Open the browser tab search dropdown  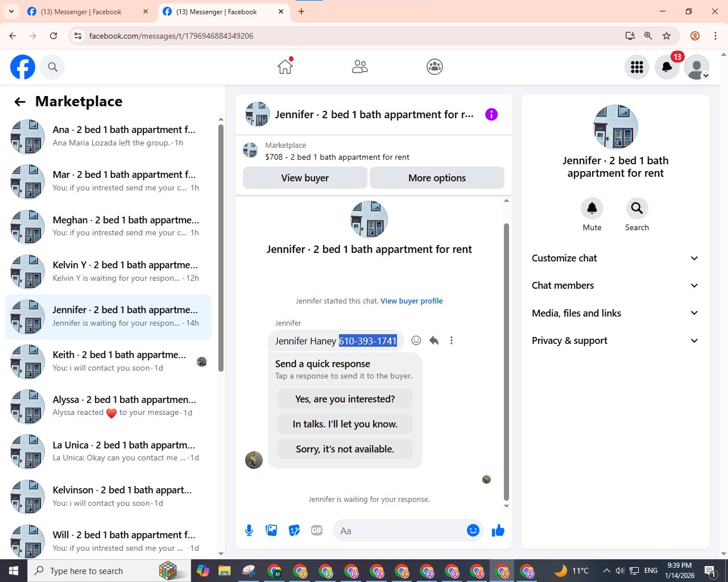(11, 11)
